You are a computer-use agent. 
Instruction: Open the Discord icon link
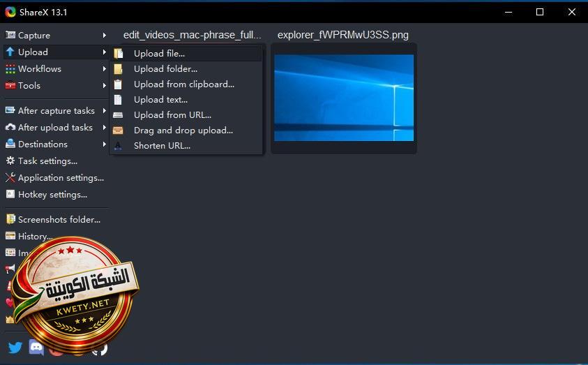(36, 347)
